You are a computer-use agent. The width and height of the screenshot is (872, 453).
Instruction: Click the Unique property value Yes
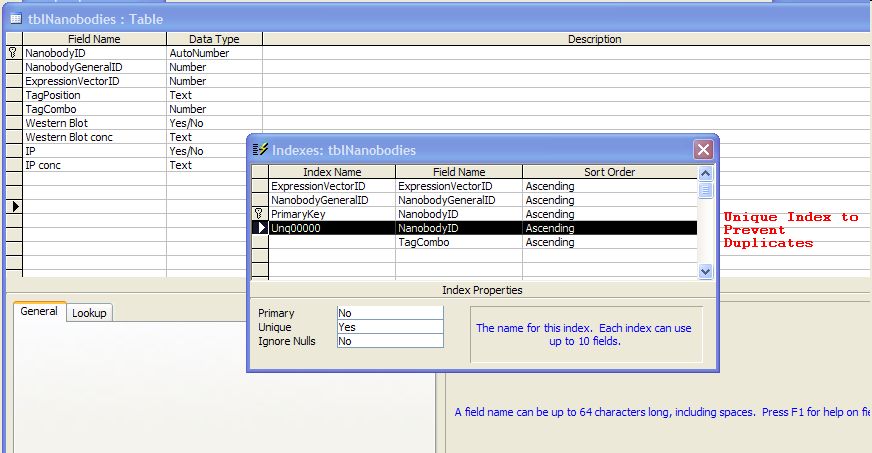point(390,327)
